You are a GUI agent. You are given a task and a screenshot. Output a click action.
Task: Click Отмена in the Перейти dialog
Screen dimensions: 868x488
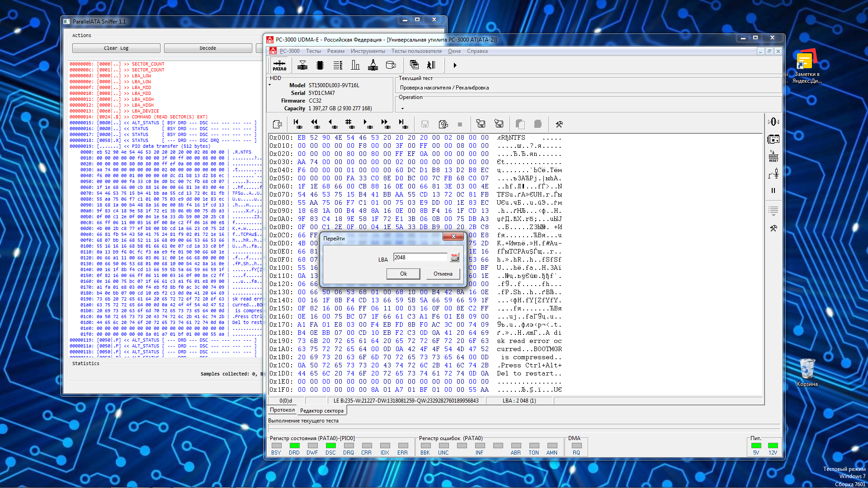443,274
